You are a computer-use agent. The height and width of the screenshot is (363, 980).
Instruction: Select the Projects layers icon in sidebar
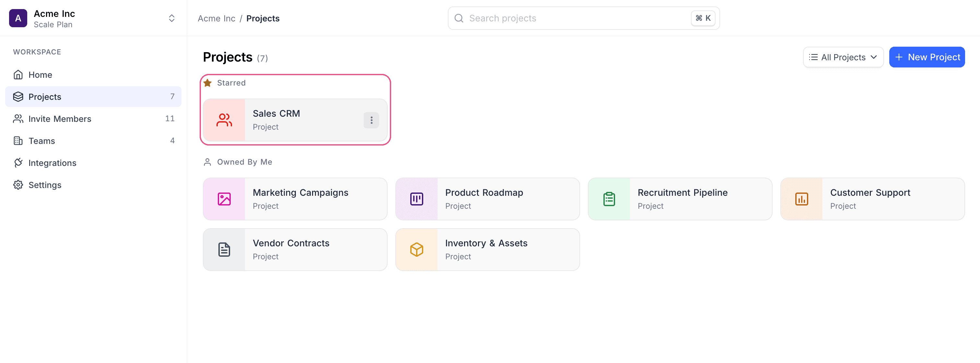tap(18, 97)
